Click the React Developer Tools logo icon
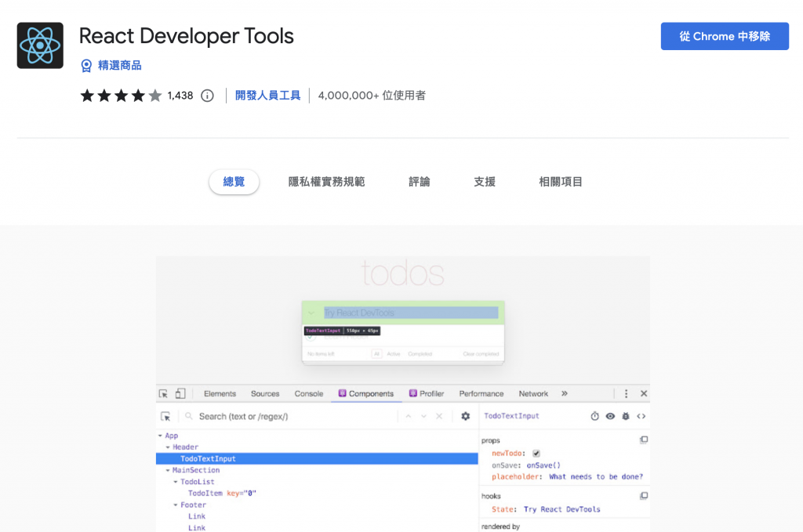803x532 pixels. coord(40,45)
